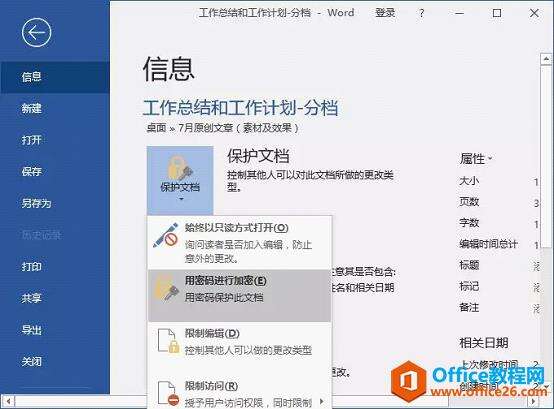Maximize the Word window
554x409 pixels.
click(x=497, y=13)
